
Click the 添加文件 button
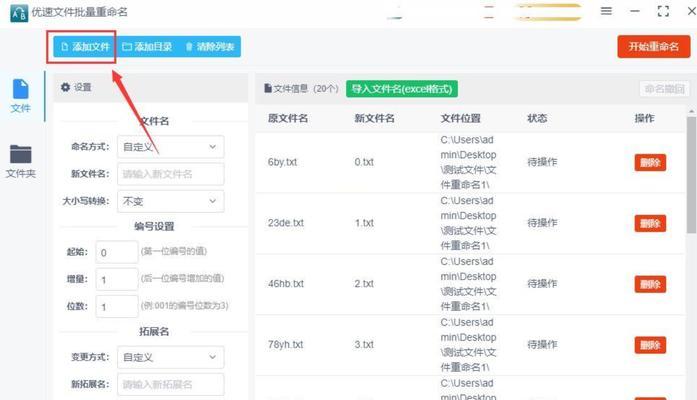click(84, 47)
